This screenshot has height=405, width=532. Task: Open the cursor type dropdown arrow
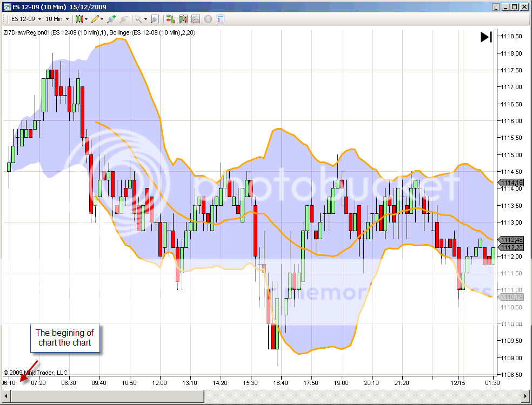tap(145, 19)
